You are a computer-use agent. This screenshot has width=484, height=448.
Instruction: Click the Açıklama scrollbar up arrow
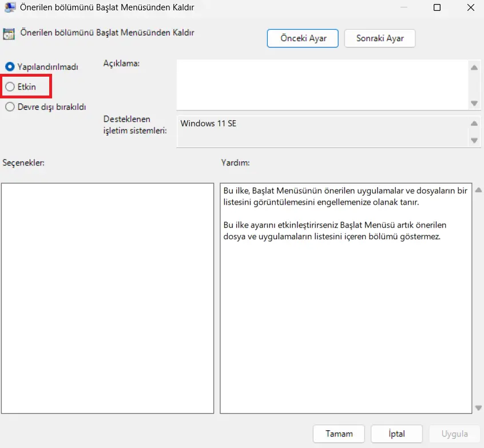[474, 68]
